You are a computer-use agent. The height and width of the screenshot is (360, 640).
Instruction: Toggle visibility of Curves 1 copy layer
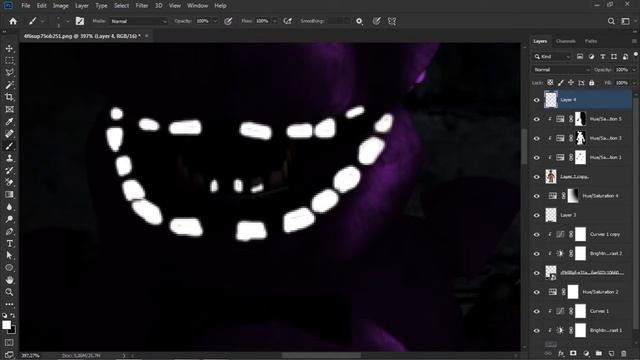click(537, 234)
